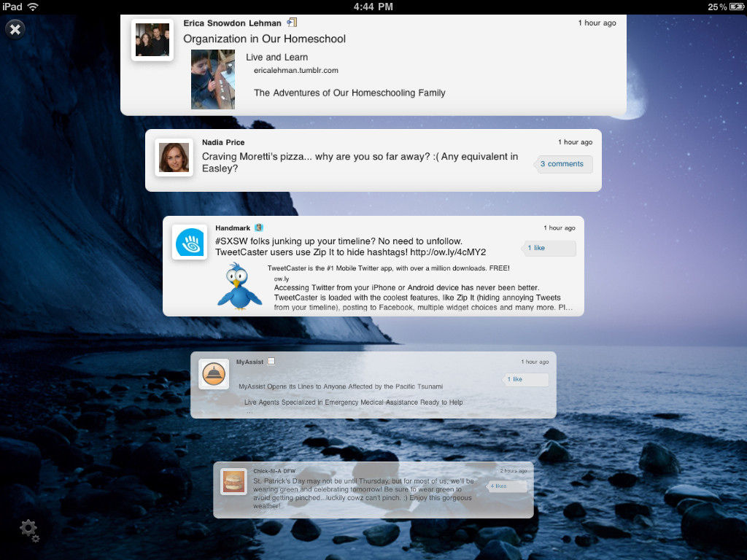Tap Erica Snowdon Lehman's profile picture
Viewport: 747px width, 560px height.
click(x=152, y=40)
